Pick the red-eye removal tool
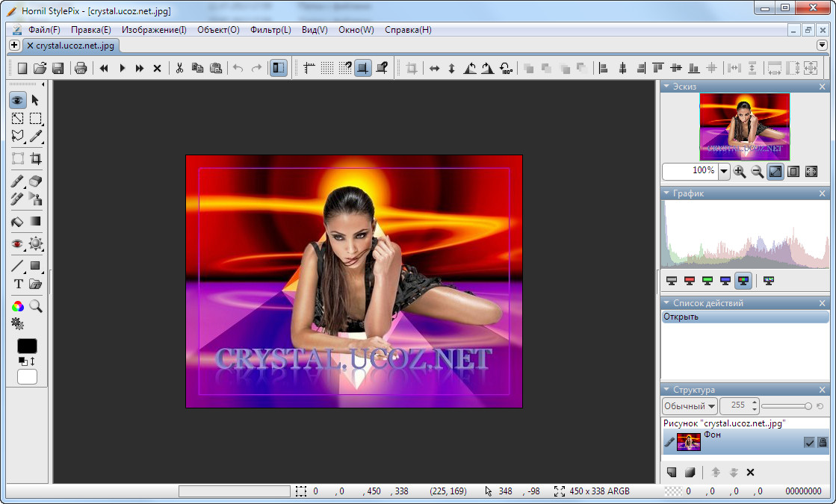The image size is (836, 504). pos(18,243)
